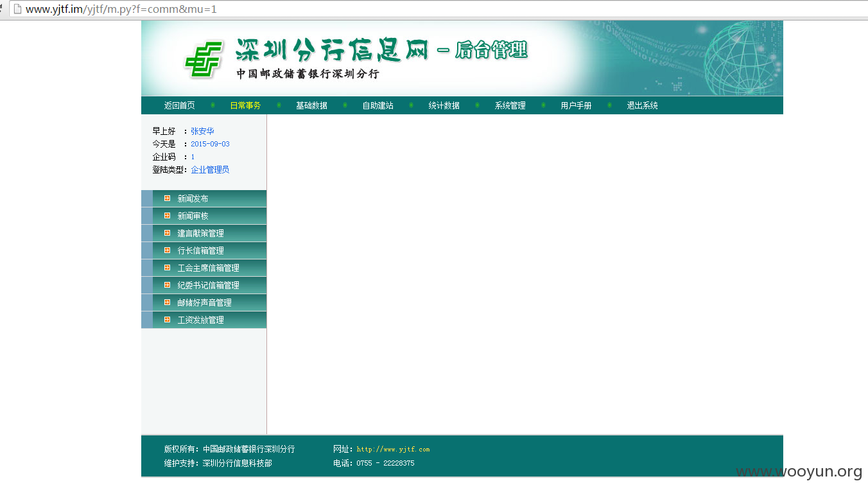The height and width of the screenshot is (490, 868).
Task: Click the page icon in the address bar
Action: pyautogui.click(x=17, y=9)
